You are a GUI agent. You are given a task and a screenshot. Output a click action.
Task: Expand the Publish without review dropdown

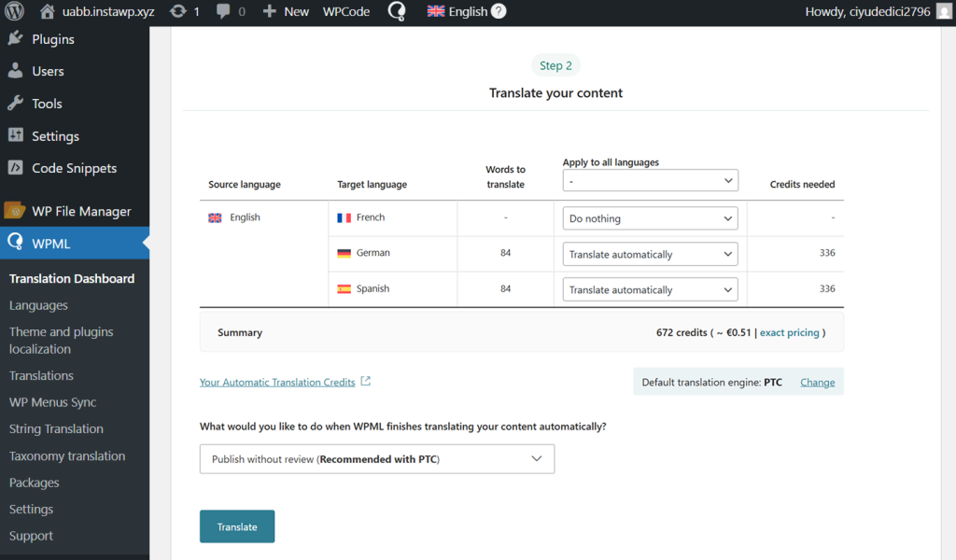coord(376,459)
